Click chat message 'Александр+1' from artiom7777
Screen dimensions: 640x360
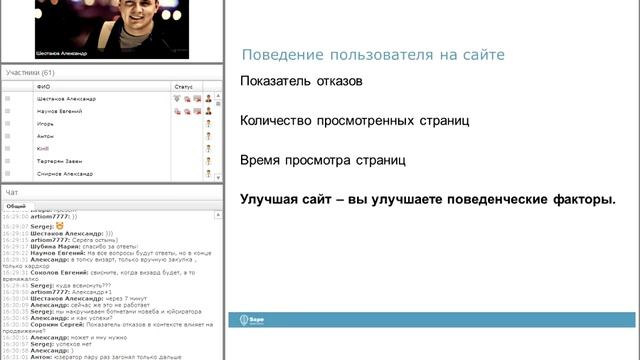pyautogui.click(x=92, y=292)
